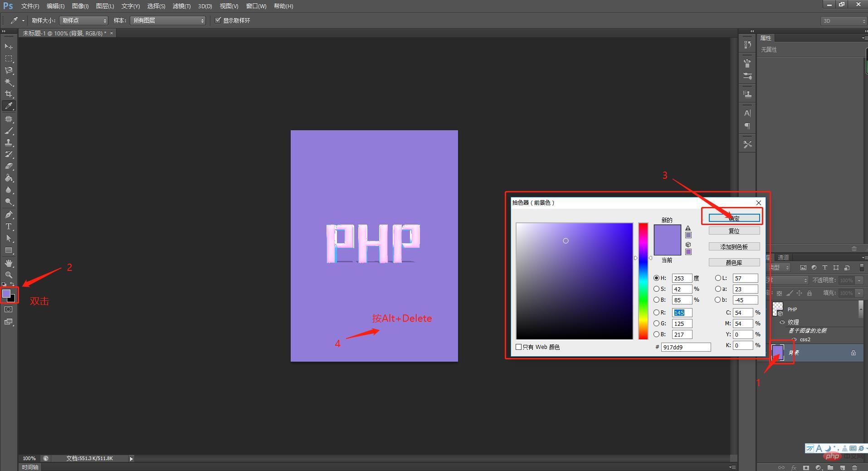Select the Lasso tool
868x471 pixels.
(9, 70)
